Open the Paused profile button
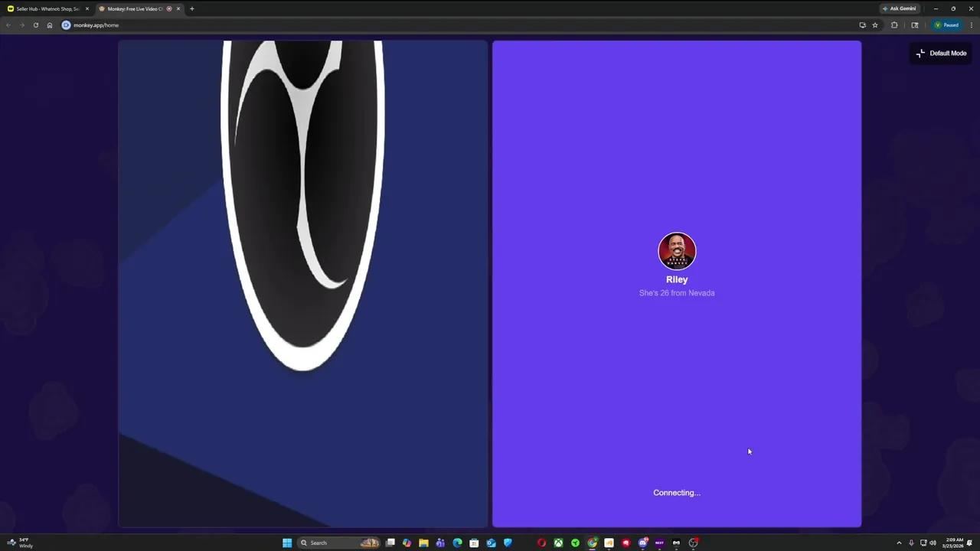This screenshot has width=980, height=551. [x=946, y=25]
